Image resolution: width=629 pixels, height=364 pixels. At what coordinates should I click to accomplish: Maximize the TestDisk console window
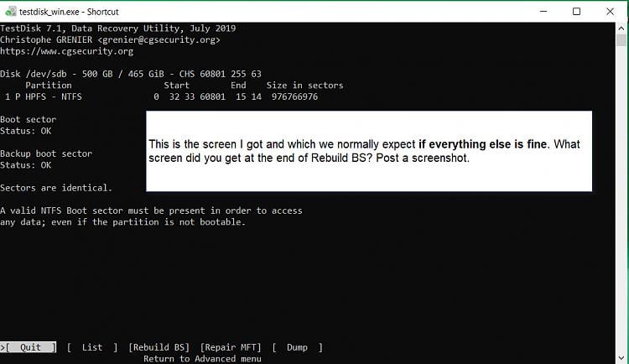[576, 12]
